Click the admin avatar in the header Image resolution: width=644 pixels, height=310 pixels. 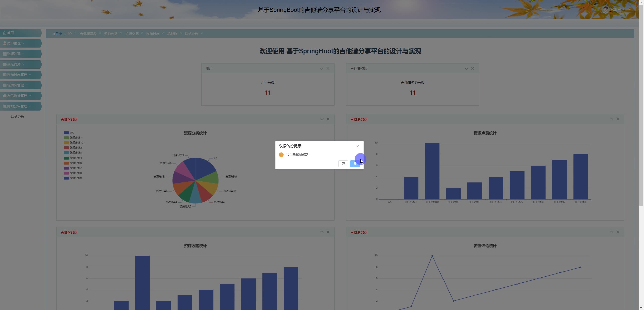click(605, 10)
